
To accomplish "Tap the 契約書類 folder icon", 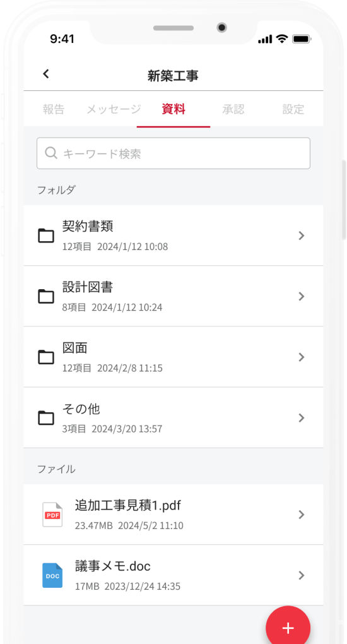I will [x=46, y=236].
